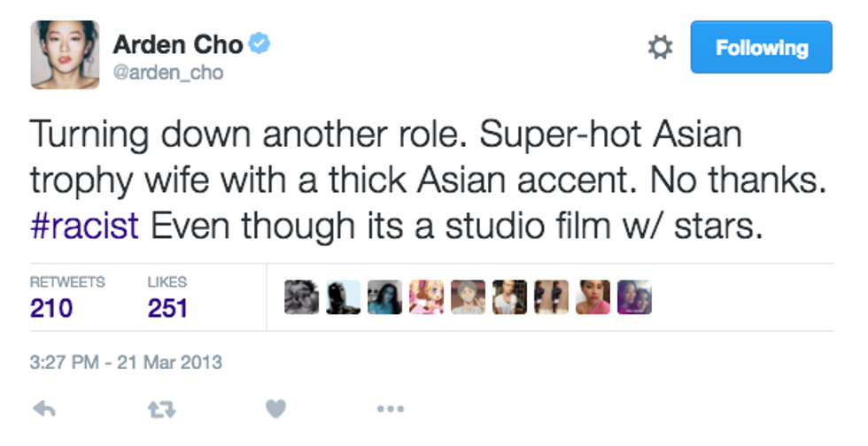
Task: Retweet this tweet using the arrows icon
Action: coord(159,409)
